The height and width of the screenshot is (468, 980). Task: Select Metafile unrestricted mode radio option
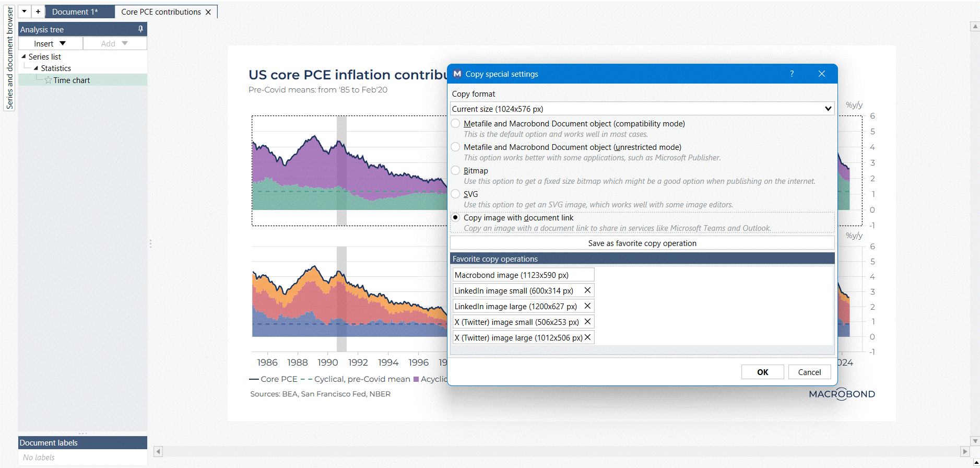tap(456, 147)
